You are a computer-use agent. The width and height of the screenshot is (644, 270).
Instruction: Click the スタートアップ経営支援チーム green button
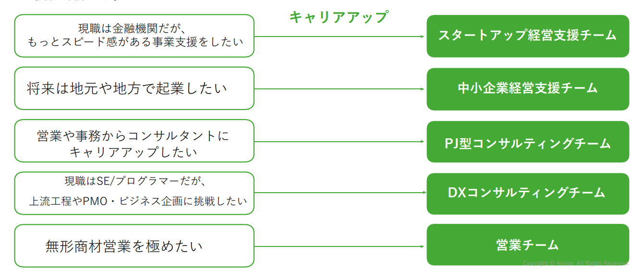point(527,36)
